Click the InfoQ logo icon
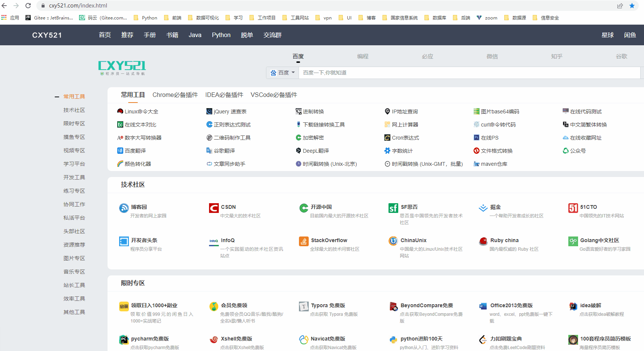The image size is (644, 351). coord(214,241)
